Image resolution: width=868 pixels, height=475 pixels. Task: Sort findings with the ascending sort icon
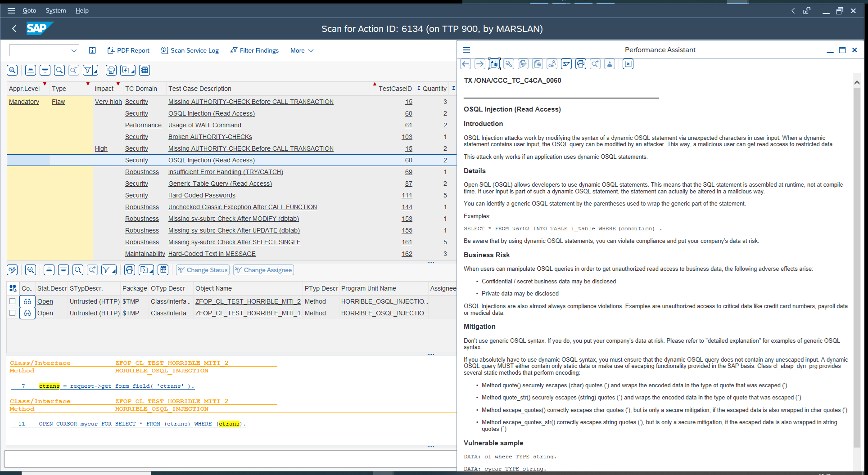click(30, 70)
